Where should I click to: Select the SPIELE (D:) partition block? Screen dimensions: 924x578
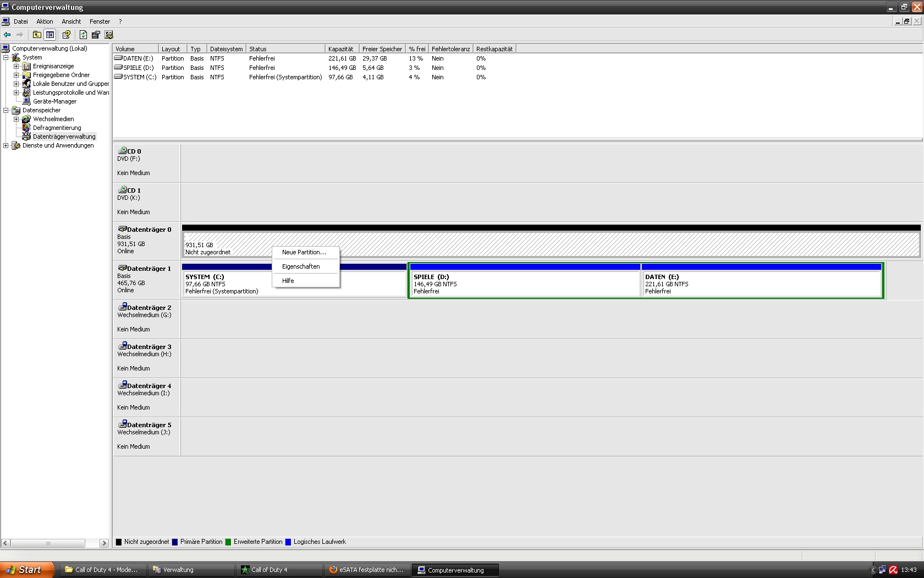point(525,281)
